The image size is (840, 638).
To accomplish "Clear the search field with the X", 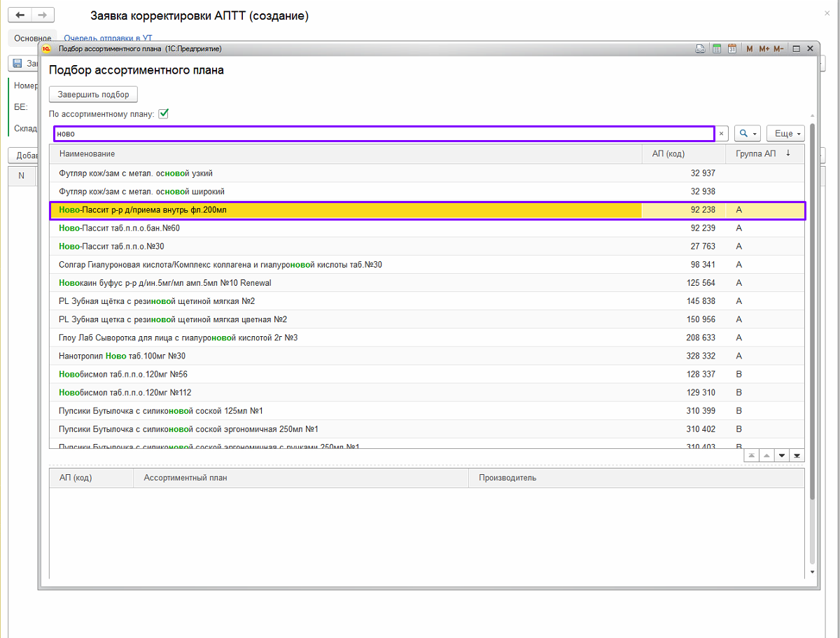I will (721, 134).
